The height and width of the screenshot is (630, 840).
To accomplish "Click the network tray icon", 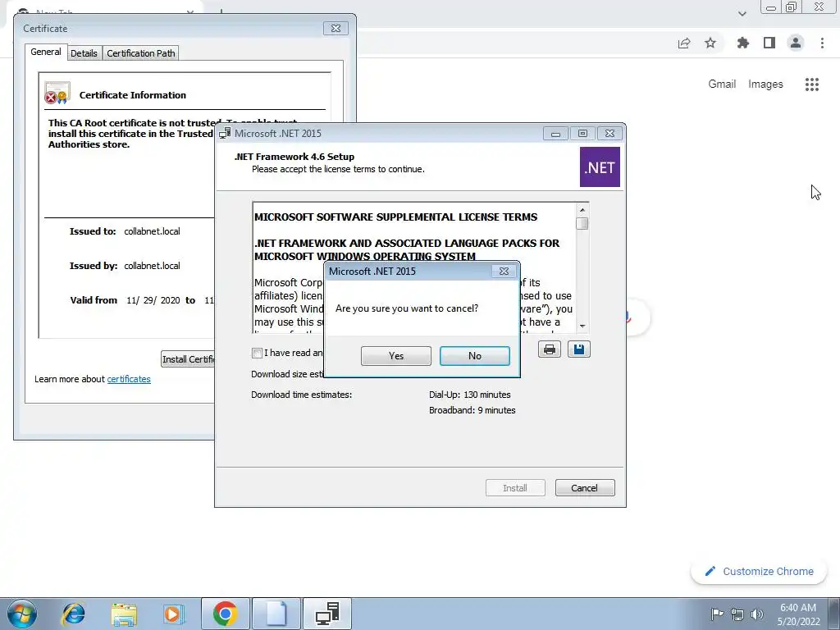I will pyautogui.click(x=737, y=614).
